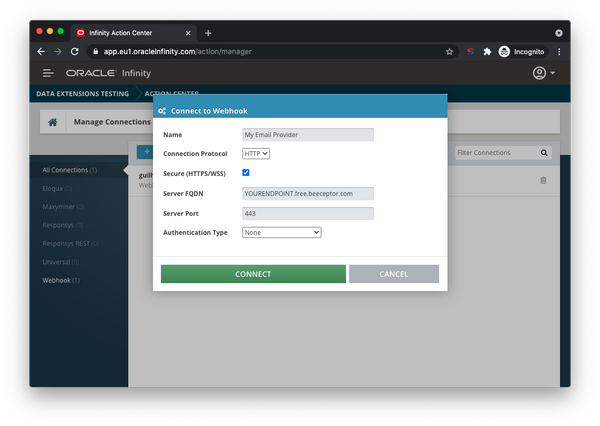This screenshot has width=600, height=426.
Task: Click the search magnifier in Filter Connections
Action: click(x=544, y=153)
